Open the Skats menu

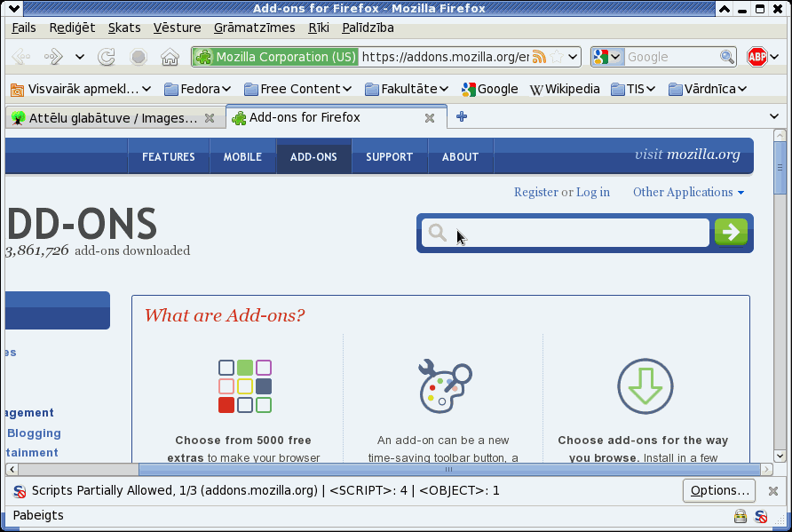coord(124,28)
